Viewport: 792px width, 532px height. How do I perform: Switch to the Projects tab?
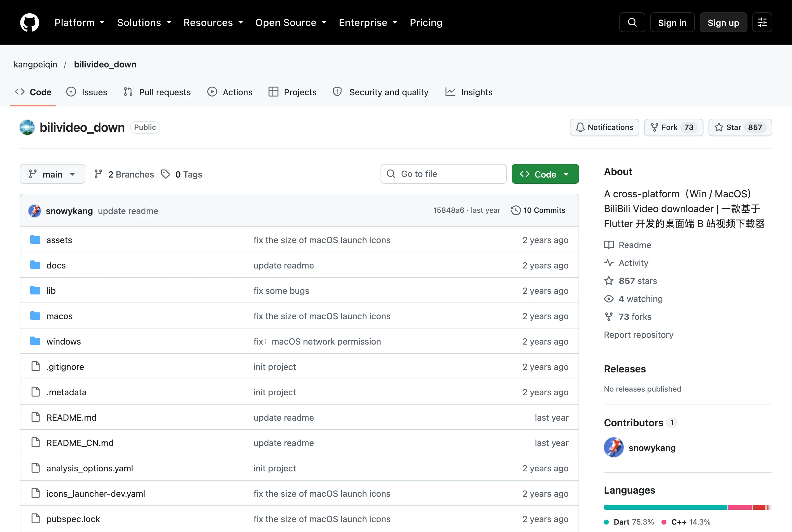[292, 92]
